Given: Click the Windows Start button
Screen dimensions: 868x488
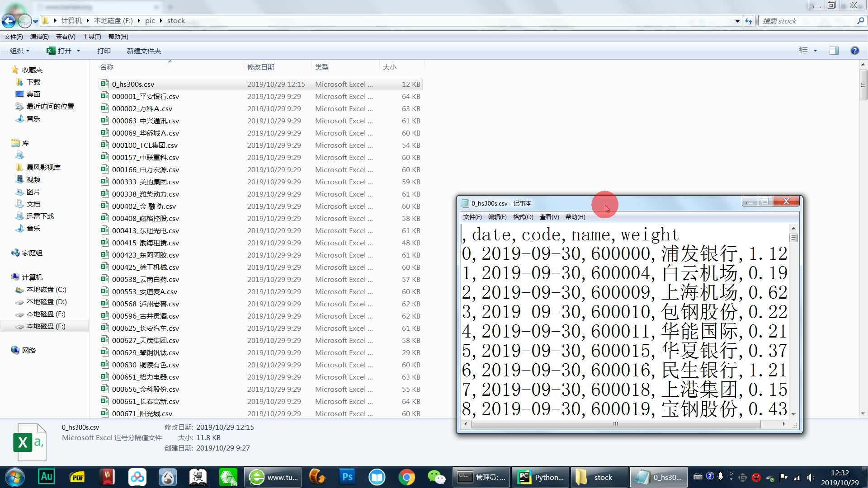Looking at the screenshot, I should (x=15, y=477).
